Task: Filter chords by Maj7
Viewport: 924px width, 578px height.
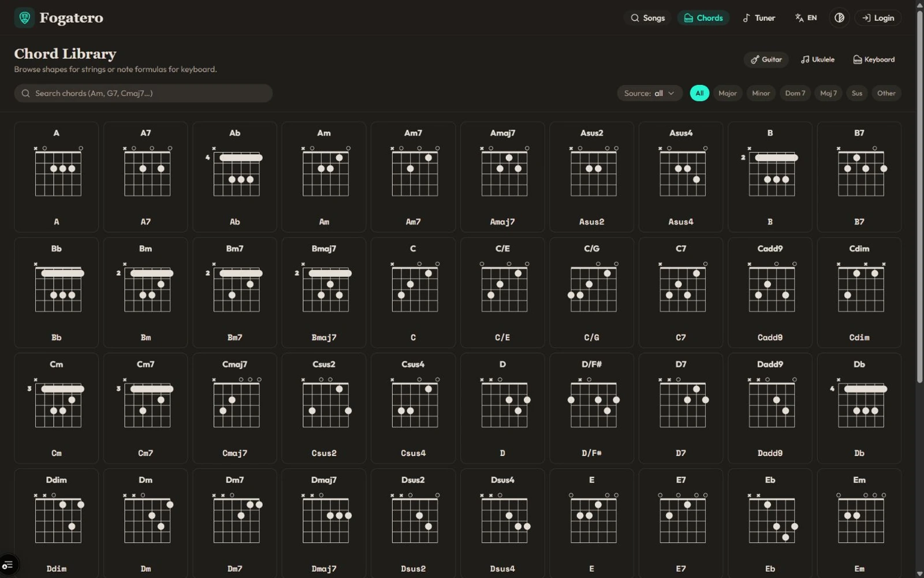Action: pyautogui.click(x=828, y=93)
